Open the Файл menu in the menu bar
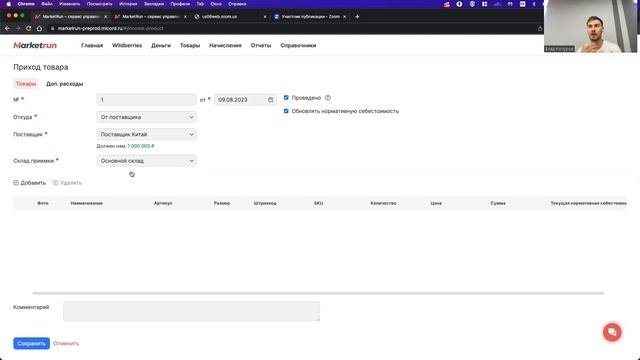640x360 pixels. (47, 4)
